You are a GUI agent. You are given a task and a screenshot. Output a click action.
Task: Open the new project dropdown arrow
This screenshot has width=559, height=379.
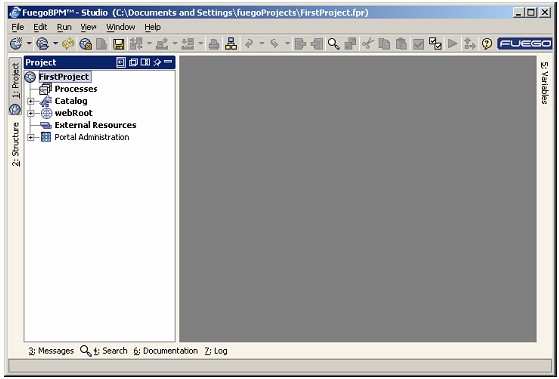(29, 43)
